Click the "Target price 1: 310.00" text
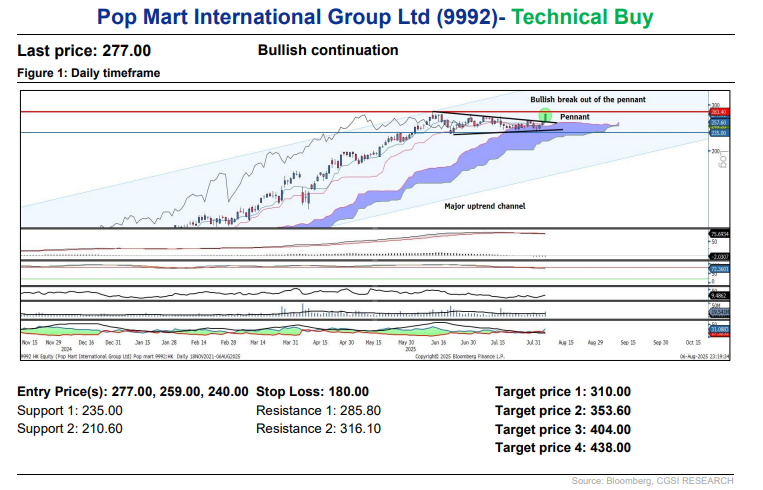This screenshot has width=763, height=490. tap(563, 392)
